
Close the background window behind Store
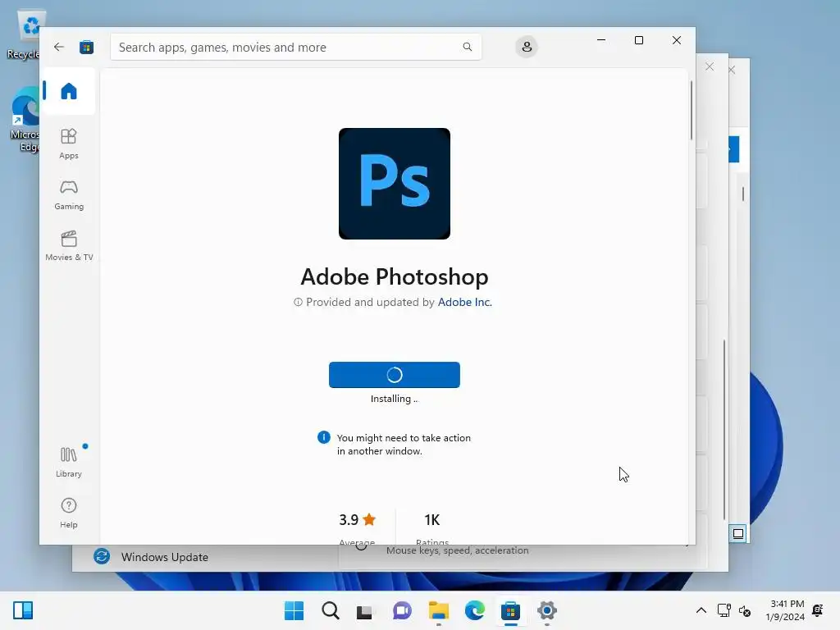coord(710,66)
